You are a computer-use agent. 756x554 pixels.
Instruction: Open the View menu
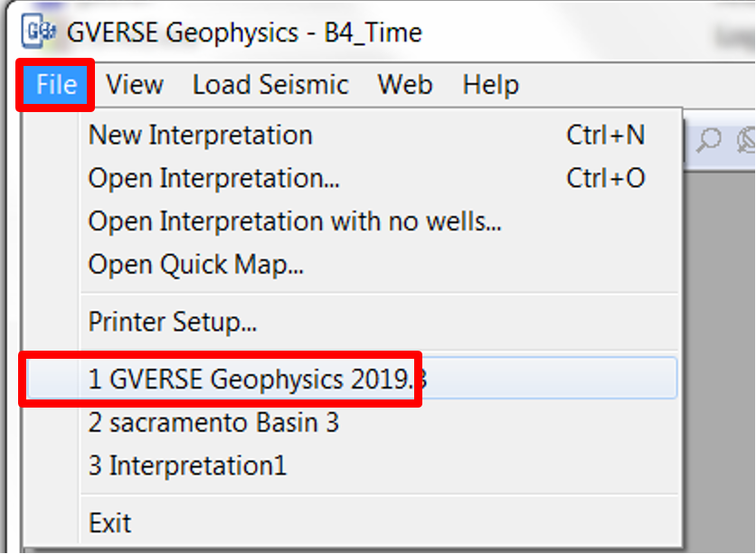pos(135,85)
